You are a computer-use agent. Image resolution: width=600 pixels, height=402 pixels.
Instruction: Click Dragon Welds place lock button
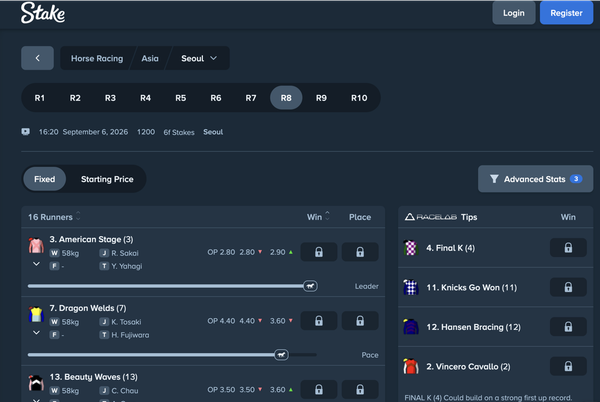coord(360,321)
